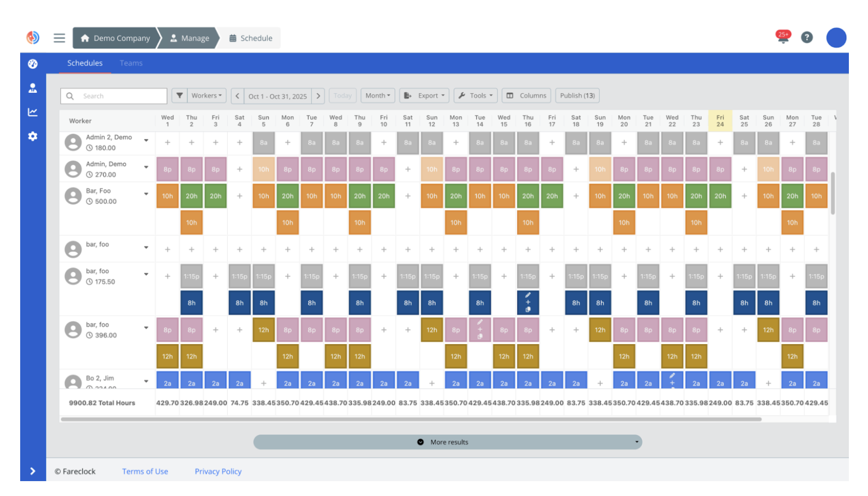
Task: Go to the next date range
Action: coord(318,96)
